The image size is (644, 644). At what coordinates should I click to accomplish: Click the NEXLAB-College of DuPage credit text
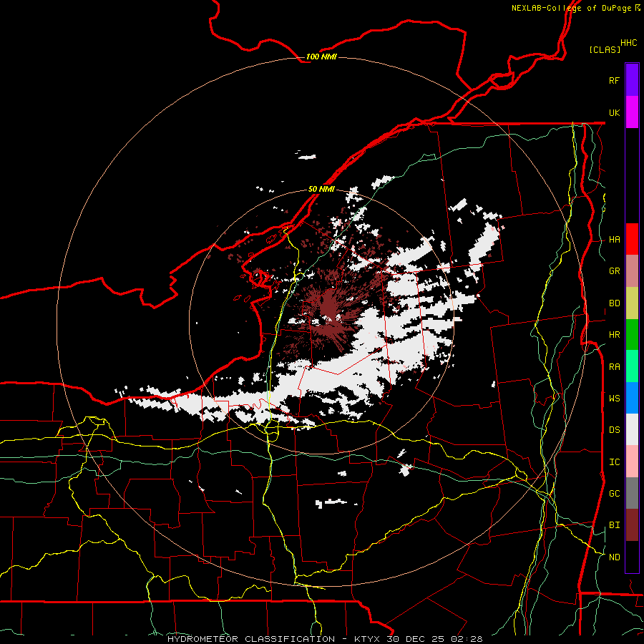point(571,8)
